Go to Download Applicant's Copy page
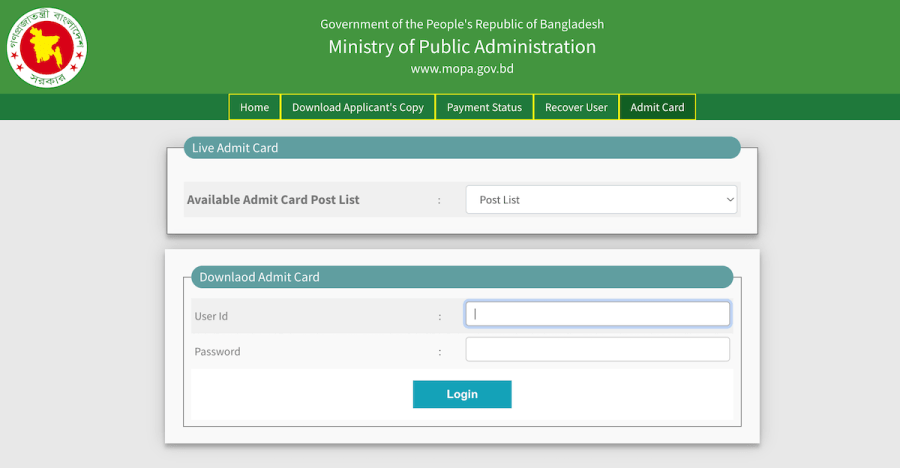 click(x=357, y=107)
